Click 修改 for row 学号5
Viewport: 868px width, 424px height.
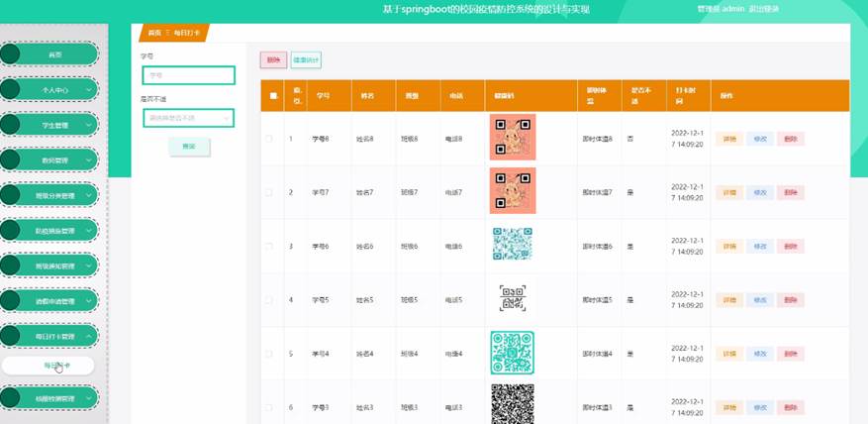coord(760,300)
